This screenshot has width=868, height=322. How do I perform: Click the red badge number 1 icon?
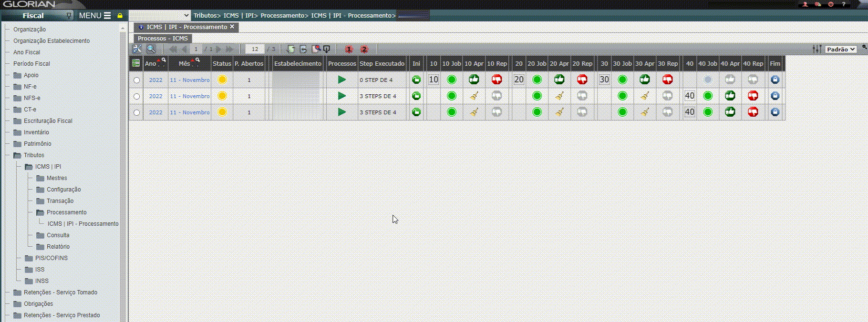click(x=349, y=49)
